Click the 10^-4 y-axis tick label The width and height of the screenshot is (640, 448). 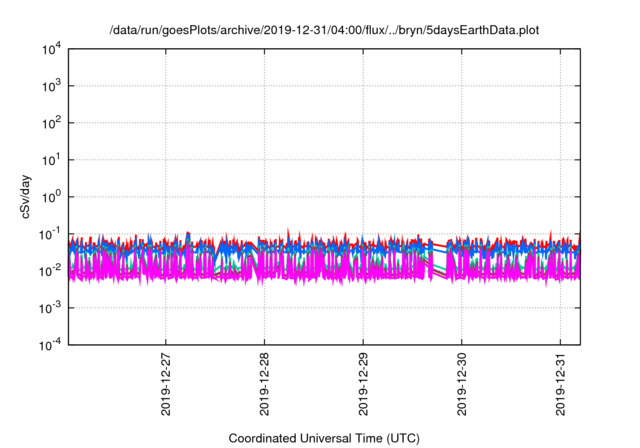click(51, 346)
